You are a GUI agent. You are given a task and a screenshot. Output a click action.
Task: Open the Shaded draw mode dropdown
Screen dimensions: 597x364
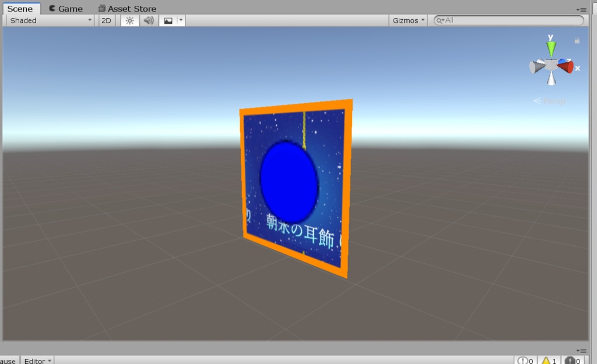49,20
